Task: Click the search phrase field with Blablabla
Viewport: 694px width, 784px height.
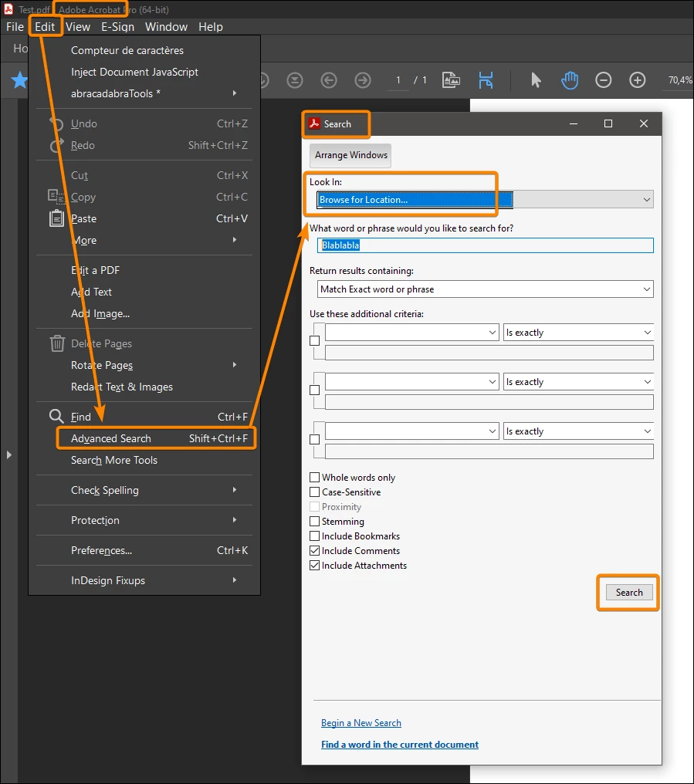Action: coord(486,245)
